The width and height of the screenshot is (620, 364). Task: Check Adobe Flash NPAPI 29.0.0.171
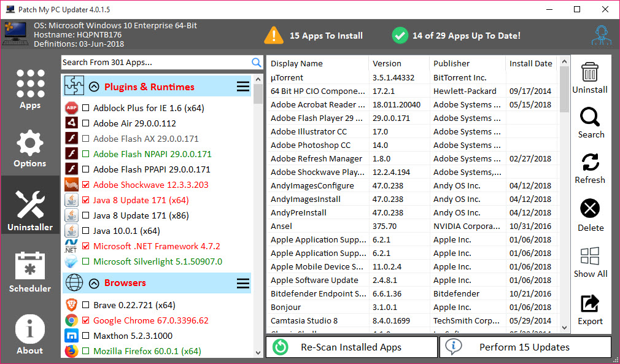[x=85, y=154]
